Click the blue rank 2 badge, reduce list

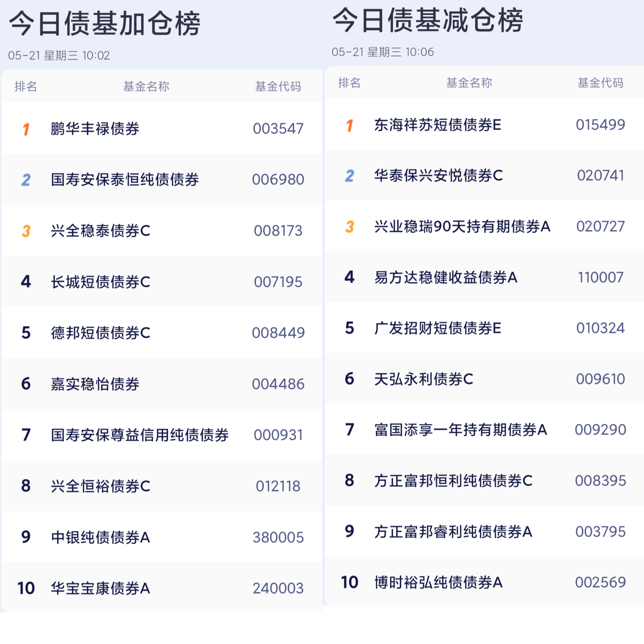tap(349, 176)
